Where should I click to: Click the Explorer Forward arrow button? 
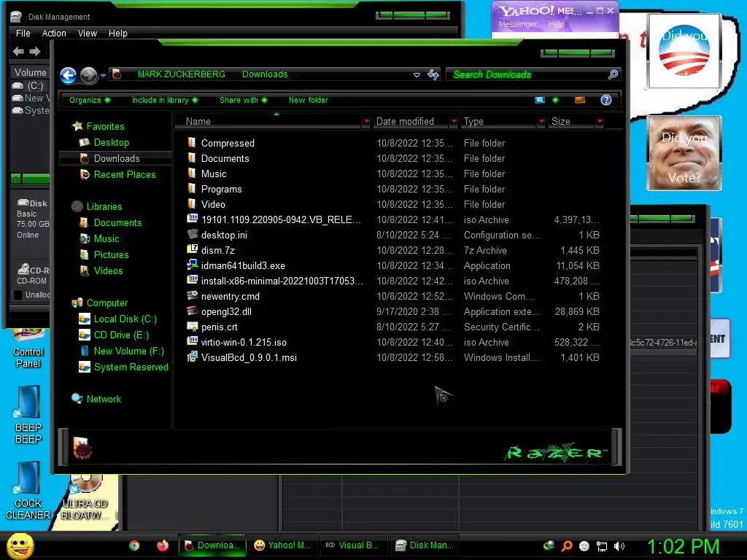coord(88,75)
